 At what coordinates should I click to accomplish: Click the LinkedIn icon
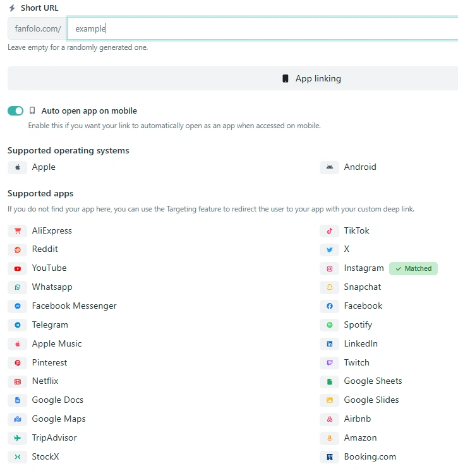[x=330, y=344]
